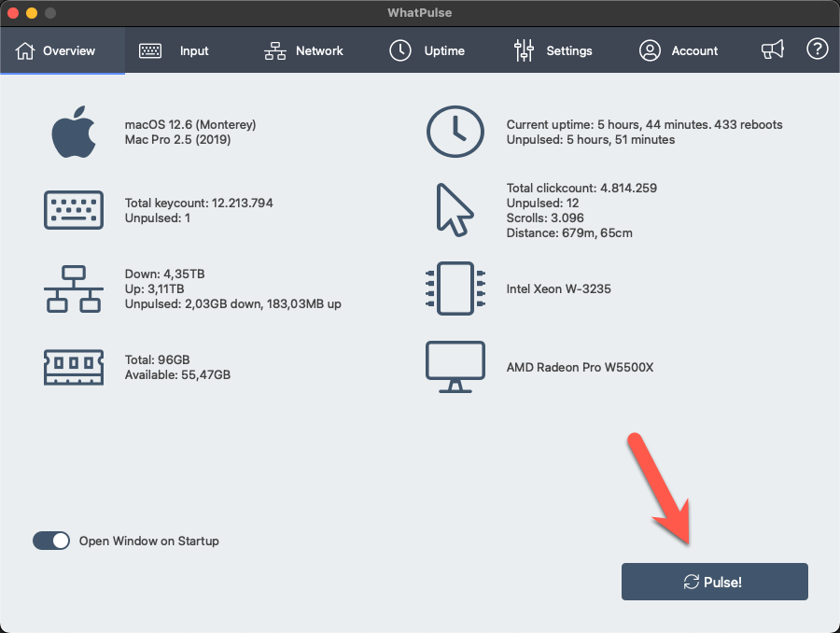This screenshot has height=633, width=840.
Task: Click 'Total keycount: 12.213.794' text
Action: (199, 203)
